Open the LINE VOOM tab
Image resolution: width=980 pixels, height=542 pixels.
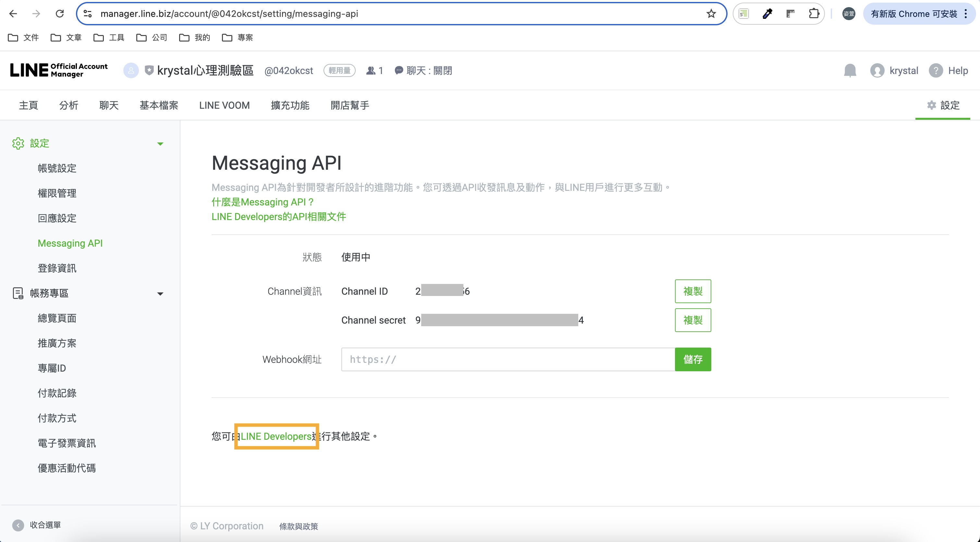pyautogui.click(x=225, y=105)
